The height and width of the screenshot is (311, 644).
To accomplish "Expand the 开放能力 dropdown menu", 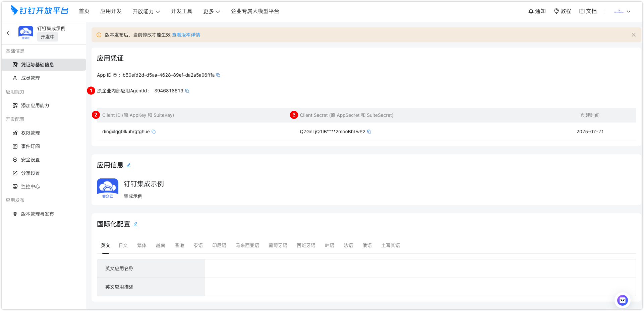I will coord(146,11).
